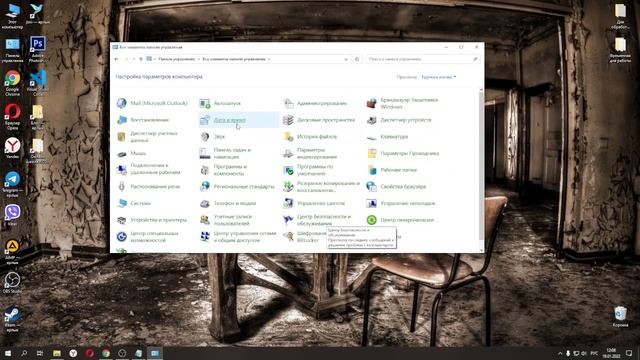Open remote desktop connections item
The image size is (640, 360).
tap(148, 169)
